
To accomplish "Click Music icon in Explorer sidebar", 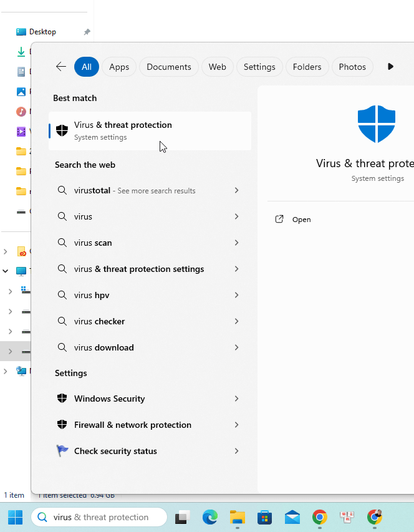I will (21, 111).
